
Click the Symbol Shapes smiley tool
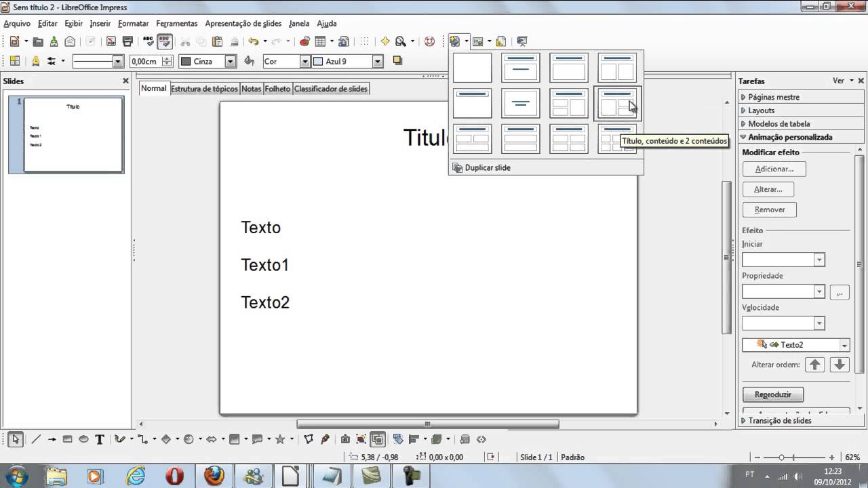click(189, 439)
